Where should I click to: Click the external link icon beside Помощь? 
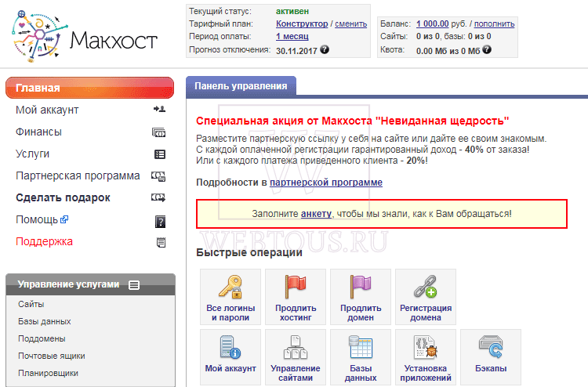point(64,219)
